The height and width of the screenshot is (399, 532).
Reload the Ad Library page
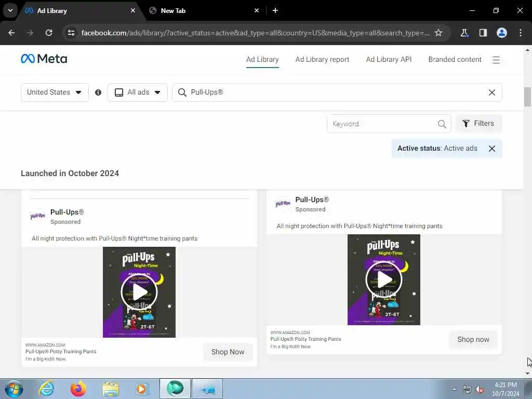click(49, 33)
